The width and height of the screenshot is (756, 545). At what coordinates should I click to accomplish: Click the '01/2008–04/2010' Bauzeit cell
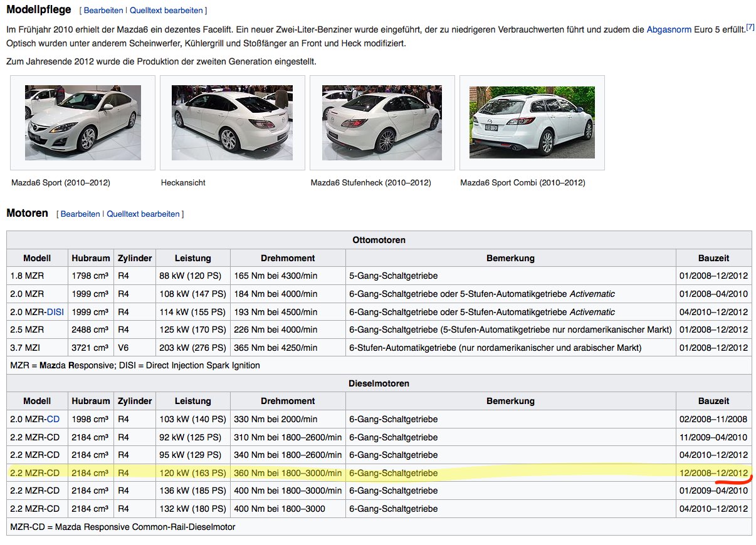click(x=714, y=294)
